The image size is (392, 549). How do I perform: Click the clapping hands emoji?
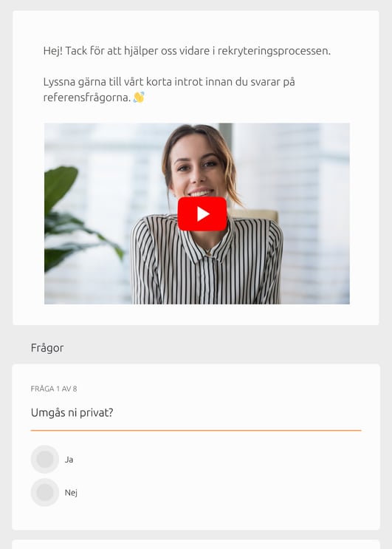[139, 97]
